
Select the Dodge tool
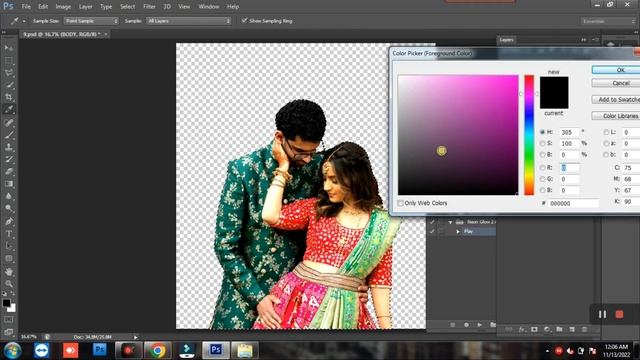(9, 208)
